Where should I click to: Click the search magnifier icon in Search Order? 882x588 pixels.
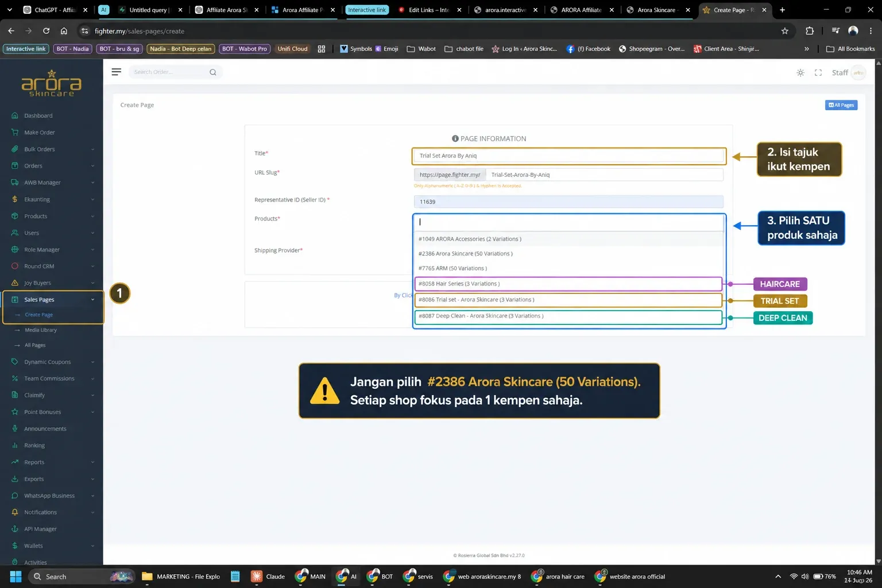point(213,72)
